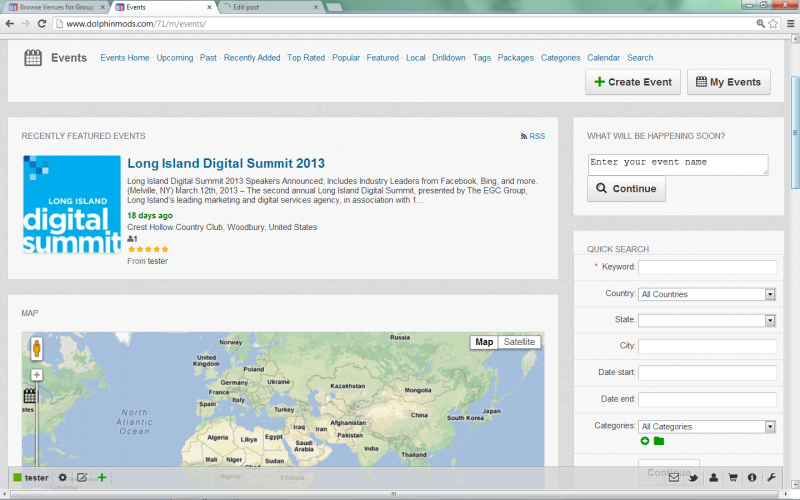800x500 pixels.
Task: Click browser forward arrow
Action: coord(26,23)
